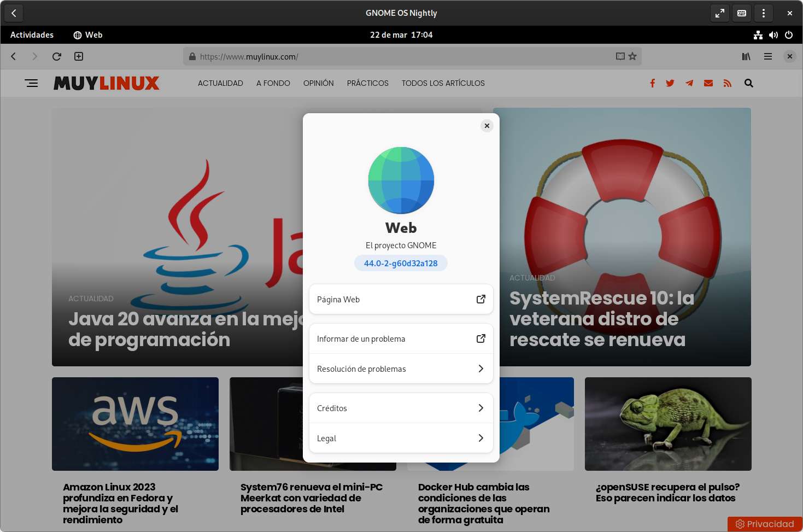Bookmark this page with the star icon
803x532 pixels.
point(632,56)
